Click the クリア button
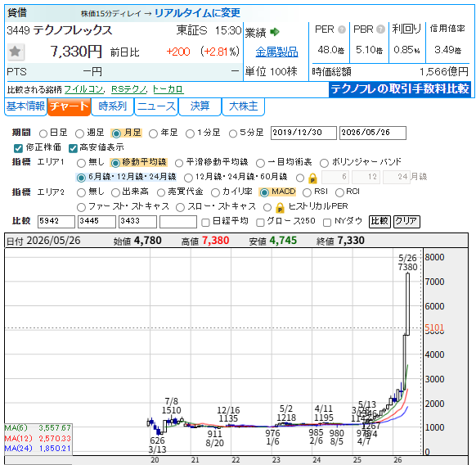The height and width of the screenshot is (465, 476). (x=406, y=222)
